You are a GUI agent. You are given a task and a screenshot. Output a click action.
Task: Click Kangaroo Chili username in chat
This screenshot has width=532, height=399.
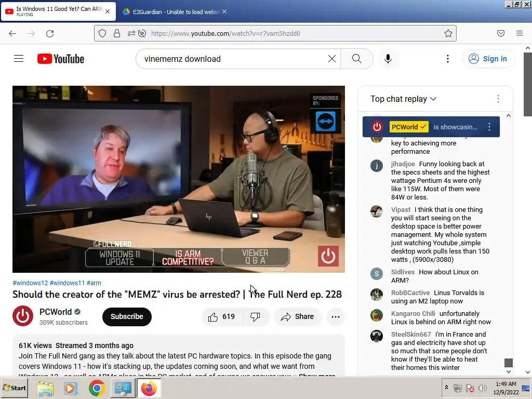[x=413, y=313]
